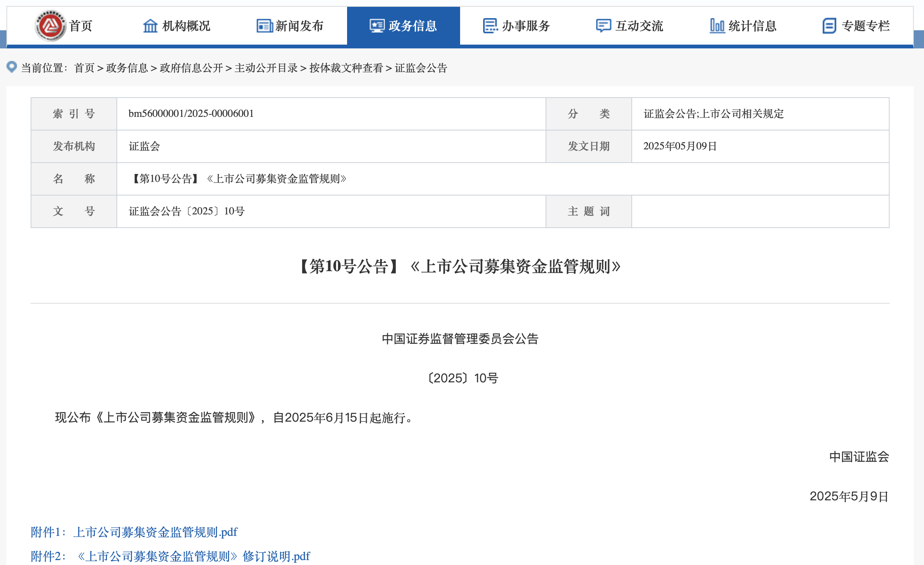Click the building icon beside 机构概况
The image size is (924, 565).
coord(150,26)
